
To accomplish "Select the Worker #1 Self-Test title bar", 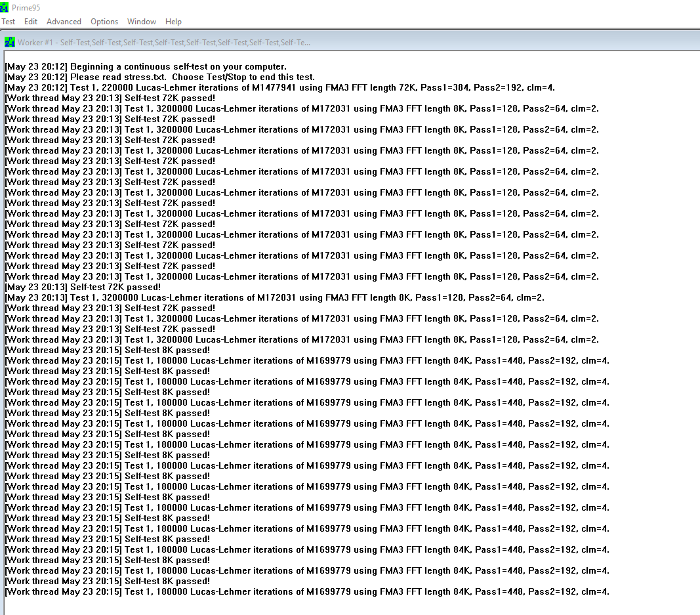I will [x=350, y=42].
